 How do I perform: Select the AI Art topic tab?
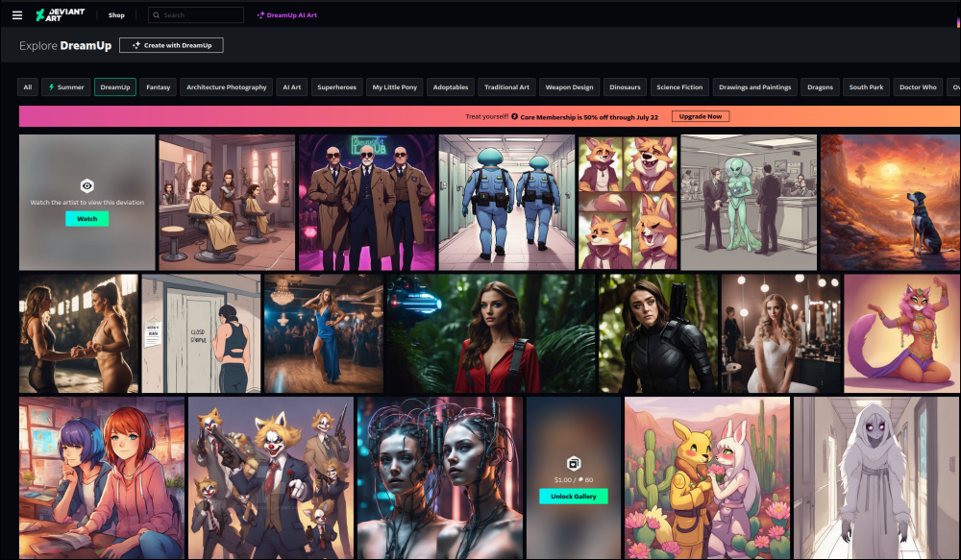click(x=292, y=87)
